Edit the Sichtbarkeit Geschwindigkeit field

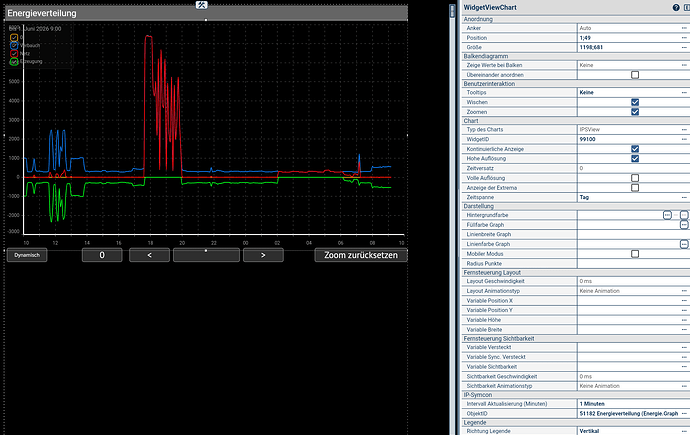point(633,376)
